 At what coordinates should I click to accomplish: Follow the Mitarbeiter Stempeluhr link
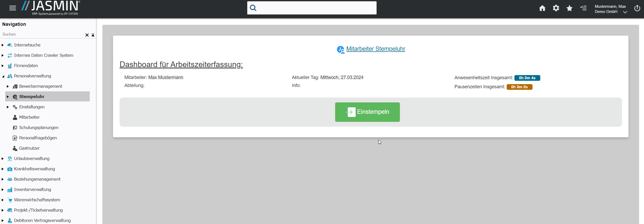pos(375,49)
